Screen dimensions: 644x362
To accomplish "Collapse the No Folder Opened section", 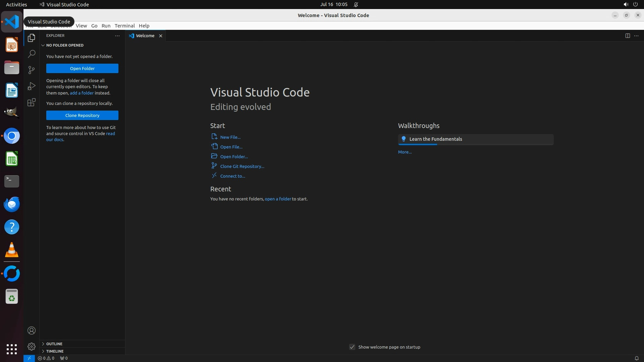I will click(65, 45).
